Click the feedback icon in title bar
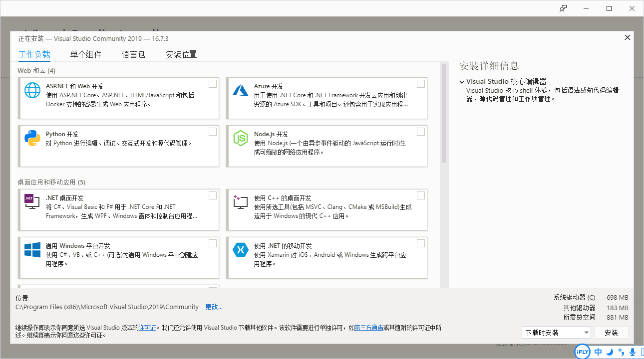The height and width of the screenshot is (359, 644). point(563,8)
